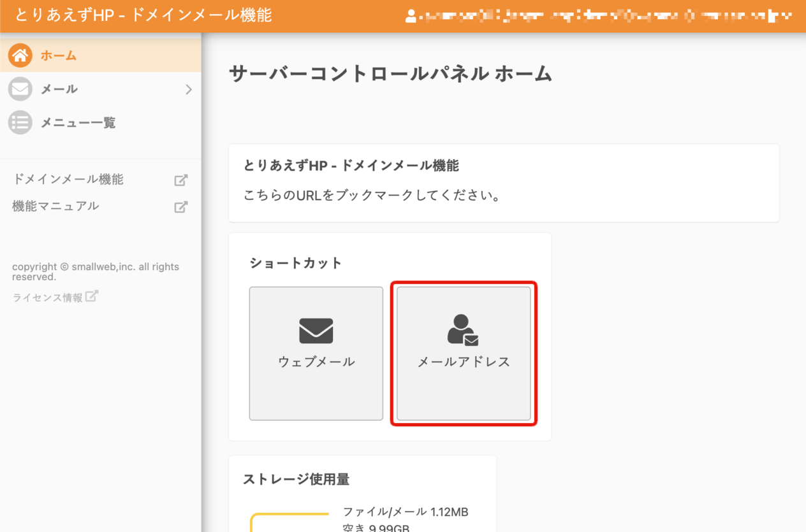Viewport: 806px width, 532px height.
Task: Click external-link icon next to 機能マニュアル
Action: pyautogui.click(x=181, y=207)
